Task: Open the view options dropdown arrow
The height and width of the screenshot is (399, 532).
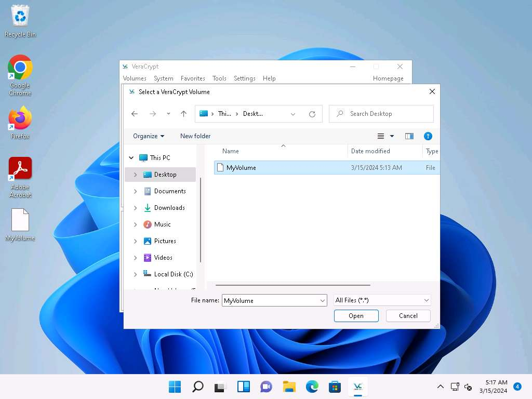Action: point(392,136)
